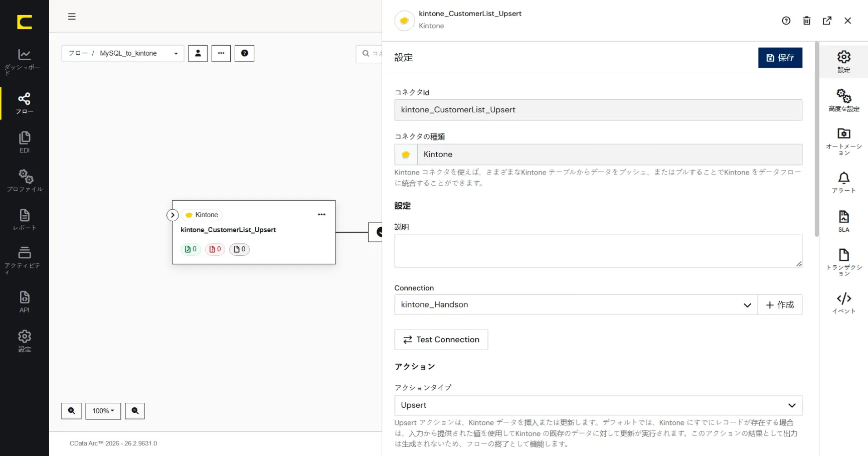This screenshot has height=456, width=868.
Task: Open connector help in panel header
Action: point(786,21)
